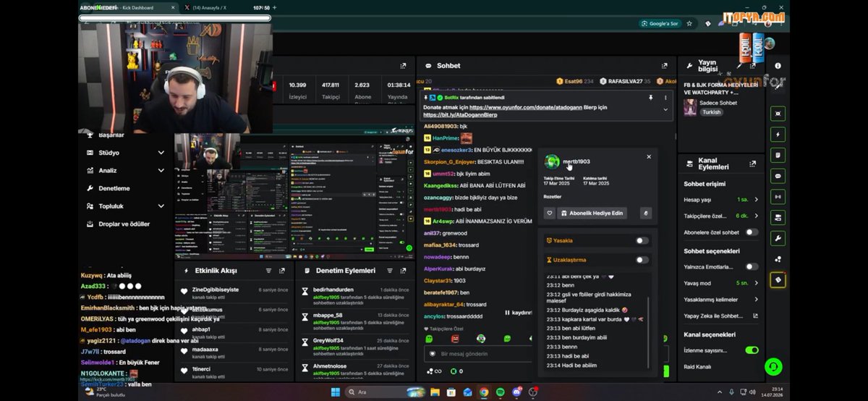The height and width of the screenshot is (401, 868).
Task: Click username akifbey1905 under bedirhandurden entry
Action: pyautogui.click(x=327, y=297)
